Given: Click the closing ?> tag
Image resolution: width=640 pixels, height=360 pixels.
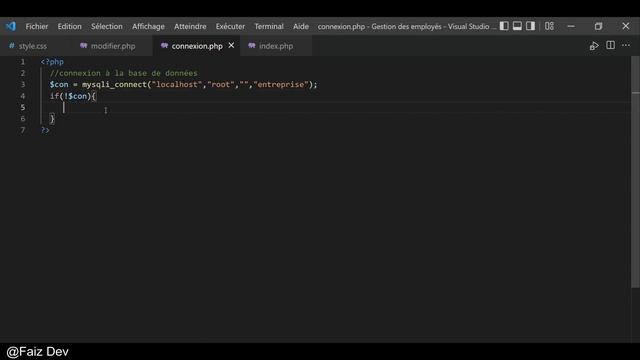Looking at the screenshot, I should [x=45, y=130].
